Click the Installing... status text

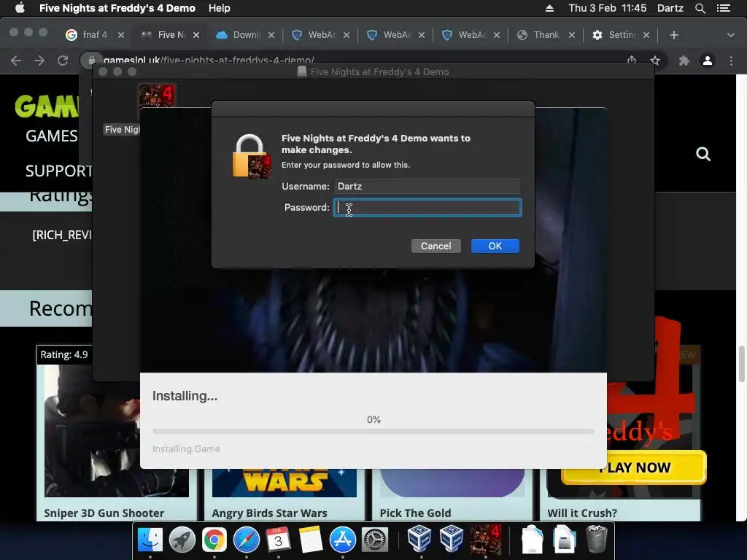point(185,396)
